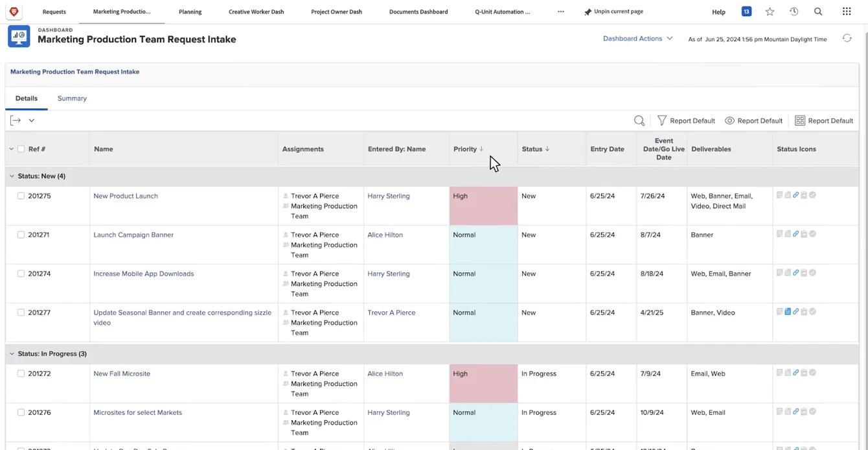Click the link status icon for Launch Campaign Banner
The width and height of the screenshot is (868, 450).
(x=796, y=234)
